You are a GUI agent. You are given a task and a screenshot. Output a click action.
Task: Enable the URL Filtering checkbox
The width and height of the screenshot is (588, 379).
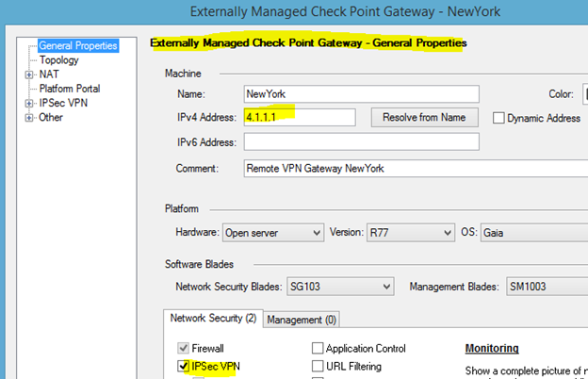pyautogui.click(x=318, y=366)
